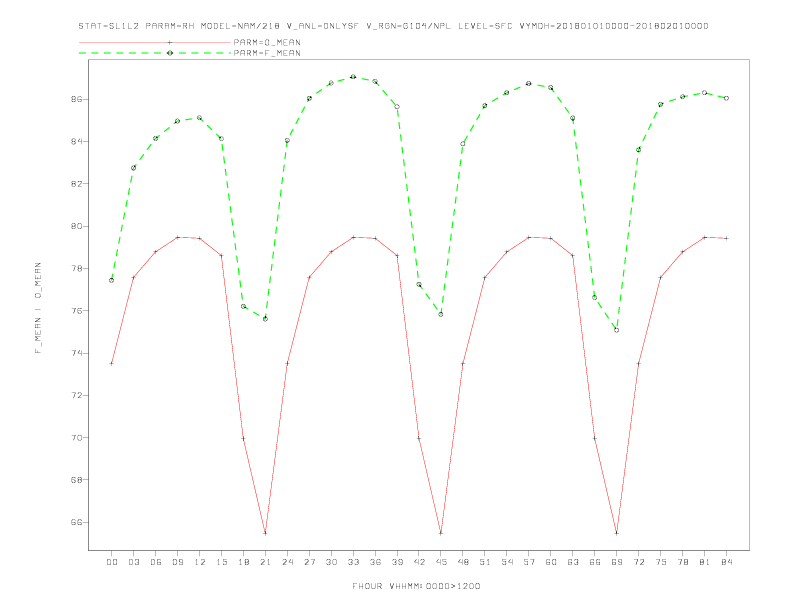Click x-axis hour label 06
Image resolution: width=792 pixels, height=612 pixels.
(x=156, y=562)
